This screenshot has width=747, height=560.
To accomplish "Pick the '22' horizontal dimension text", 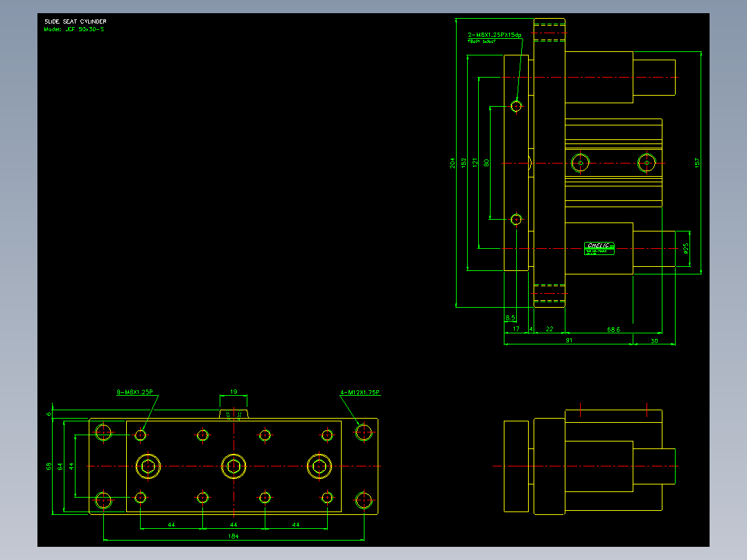I will (x=550, y=329).
